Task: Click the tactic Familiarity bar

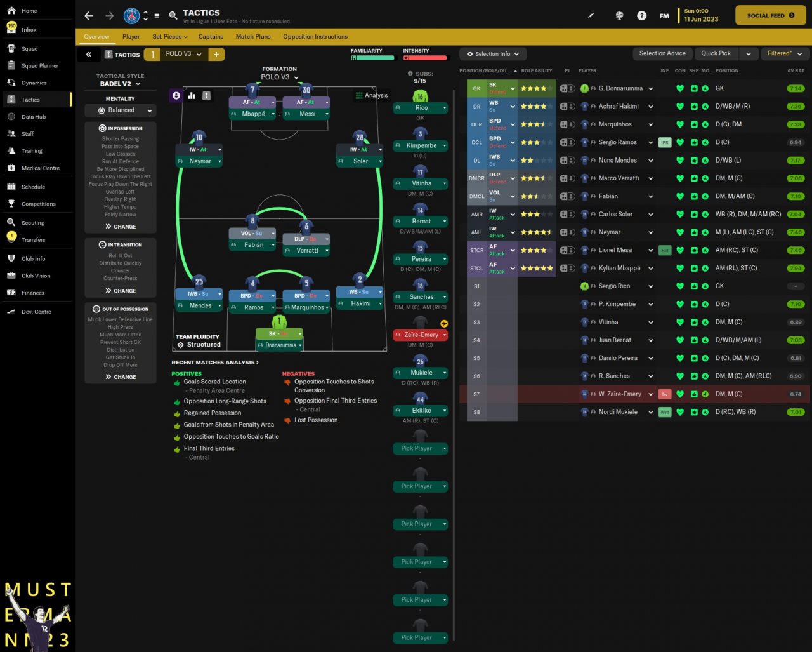Action: (372, 58)
